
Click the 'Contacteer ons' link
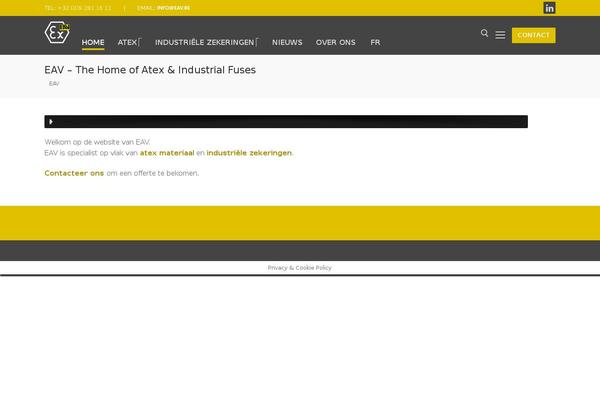point(74,173)
